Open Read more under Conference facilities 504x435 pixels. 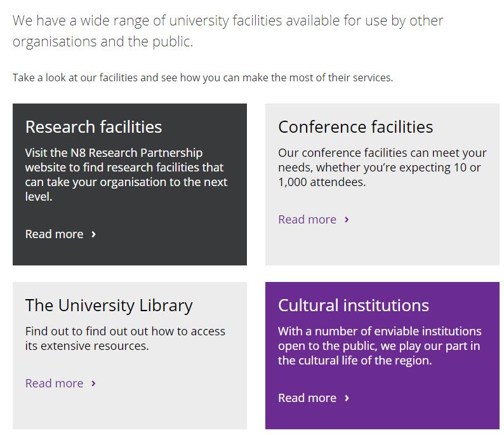(307, 220)
